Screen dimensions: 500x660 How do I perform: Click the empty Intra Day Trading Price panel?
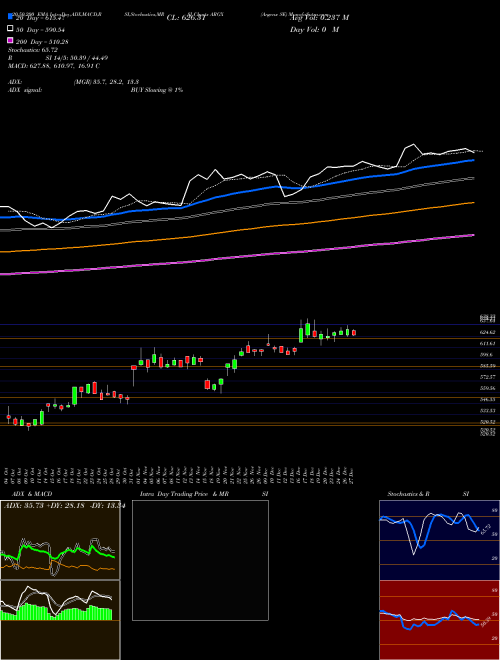(200, 560)
